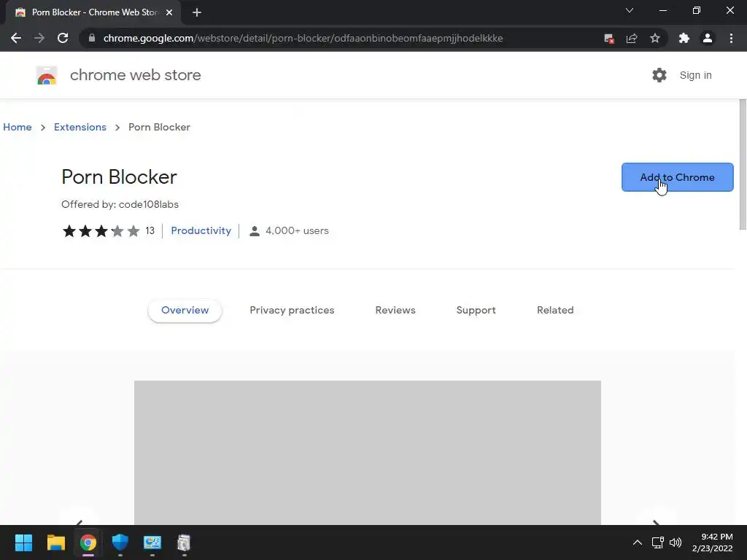Screen dimensions: 747x560
Task: Switch to the Support tab
Action: tap(476, 310)
